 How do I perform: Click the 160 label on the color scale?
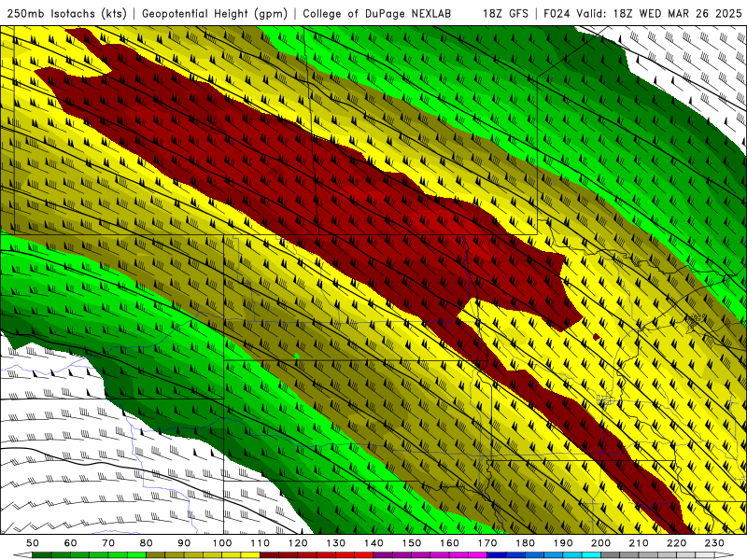tap(449, 543)
